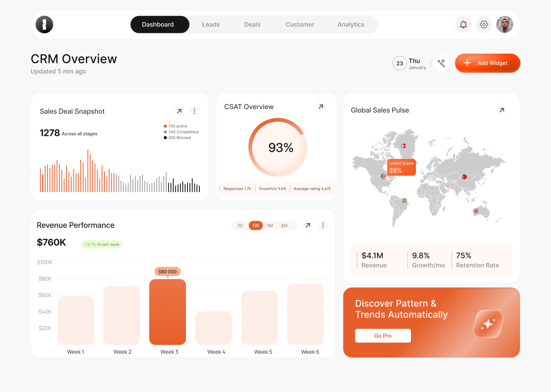This screenshot has height=392, width=551.
Task: Open the Customer tab
Action: point(300,24)
